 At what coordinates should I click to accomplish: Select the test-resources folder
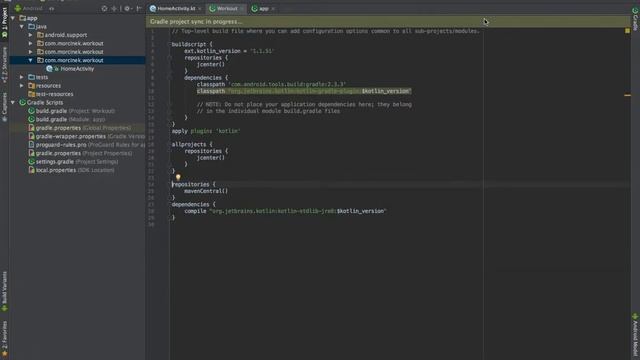click(x=51, y=94)
